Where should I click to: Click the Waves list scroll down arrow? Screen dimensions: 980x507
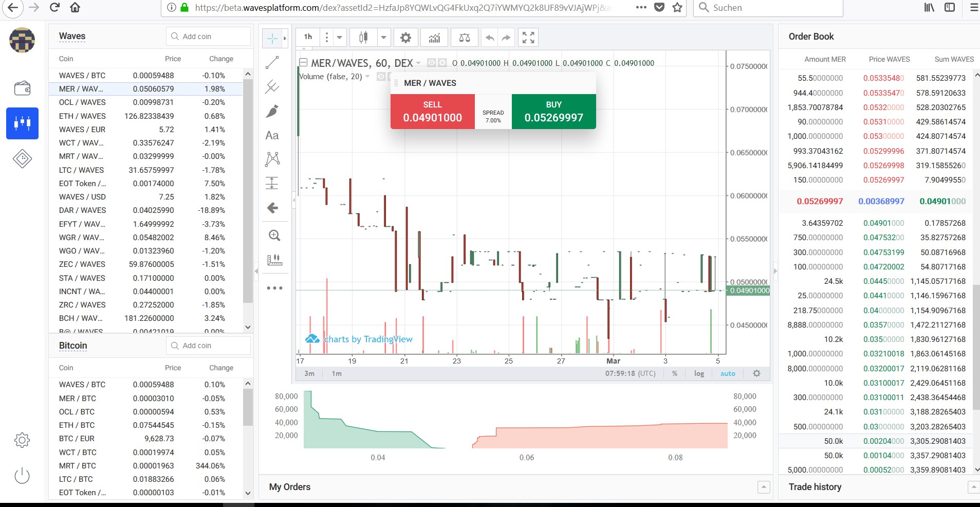click(248, 327)
